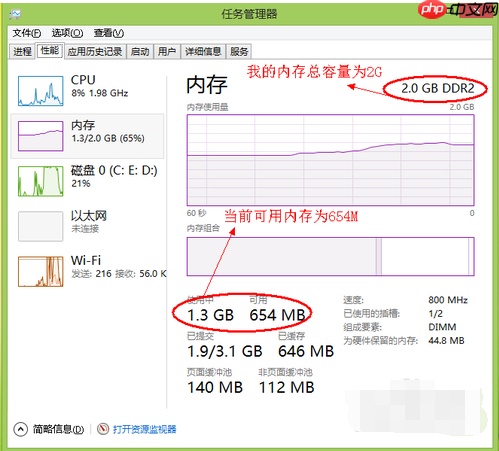The height and width of the screenshot is (451, 499).
Task: Click the 磁盘 0 activity graph thumbnail
Action: (41, 181)
